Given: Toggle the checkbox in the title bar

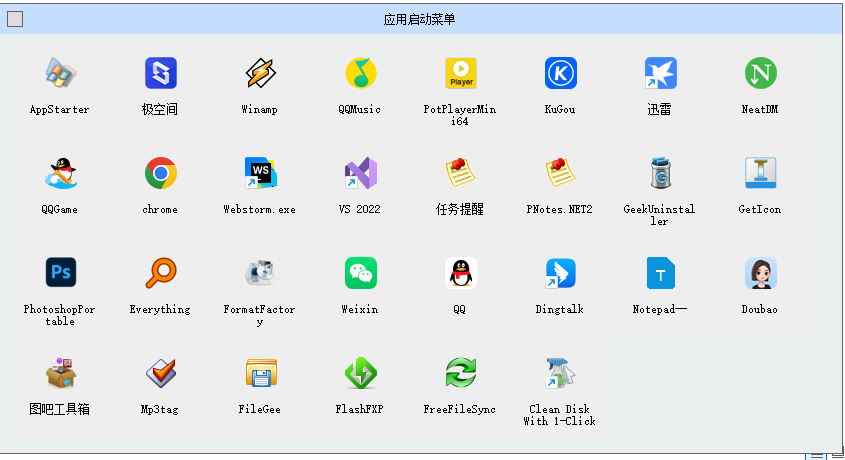Looking at the screenshot, I should coord(15,19).
